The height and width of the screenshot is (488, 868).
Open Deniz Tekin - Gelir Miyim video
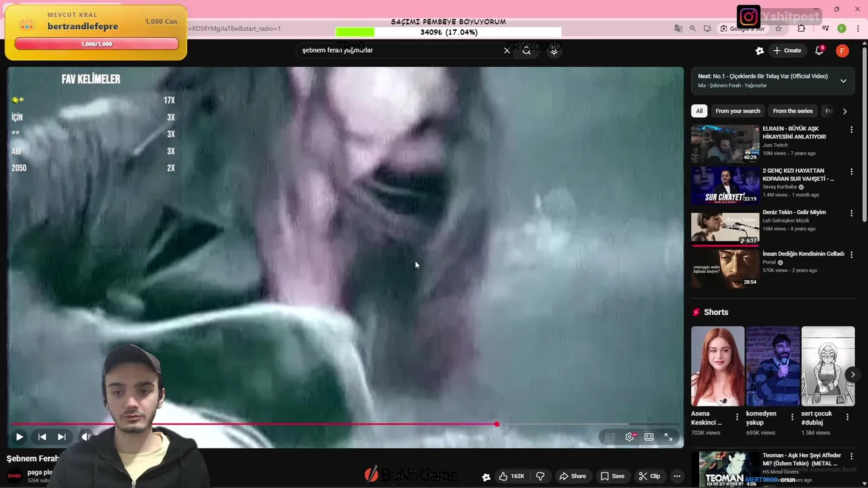tap(725, 227)
